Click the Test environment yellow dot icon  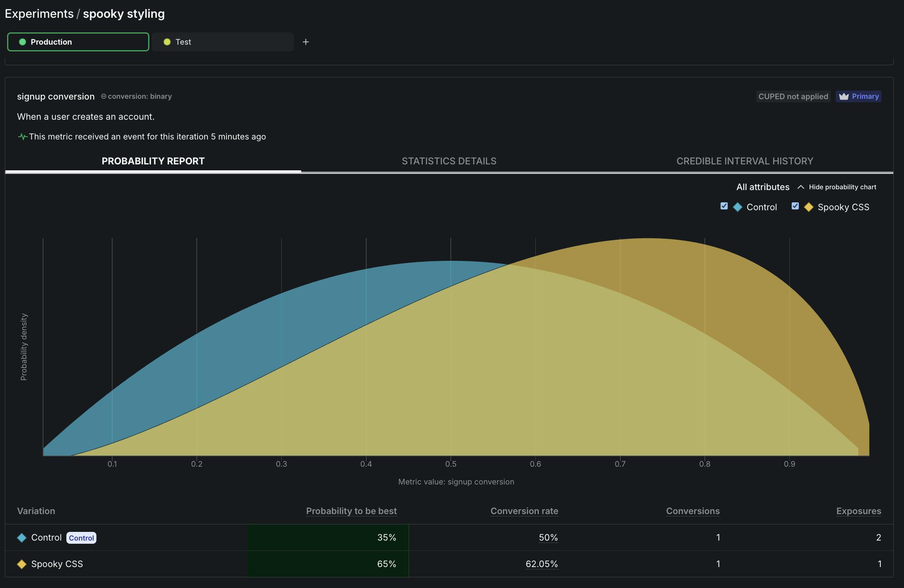[166, 41]
